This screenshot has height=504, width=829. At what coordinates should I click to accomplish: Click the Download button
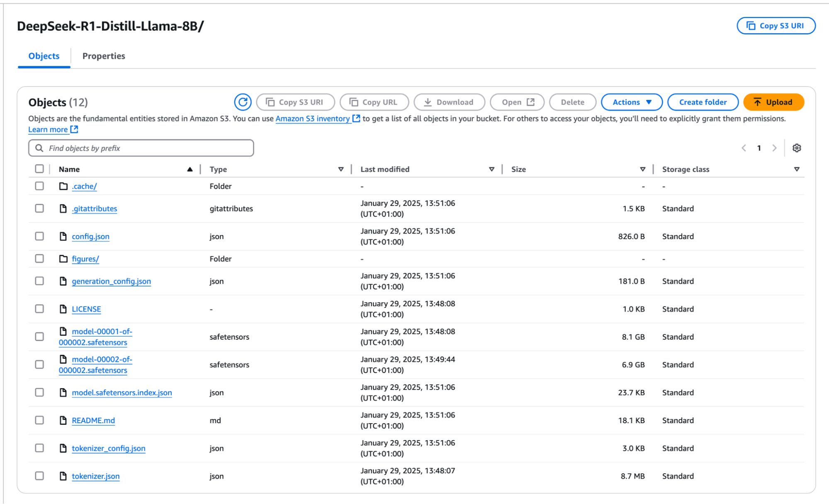[x=449, y=102]
